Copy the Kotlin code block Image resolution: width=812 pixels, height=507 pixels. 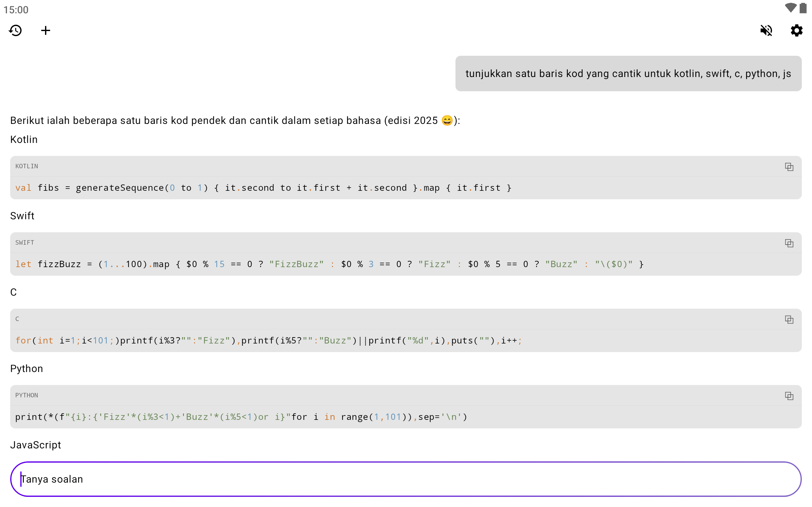tap(789, 167)
